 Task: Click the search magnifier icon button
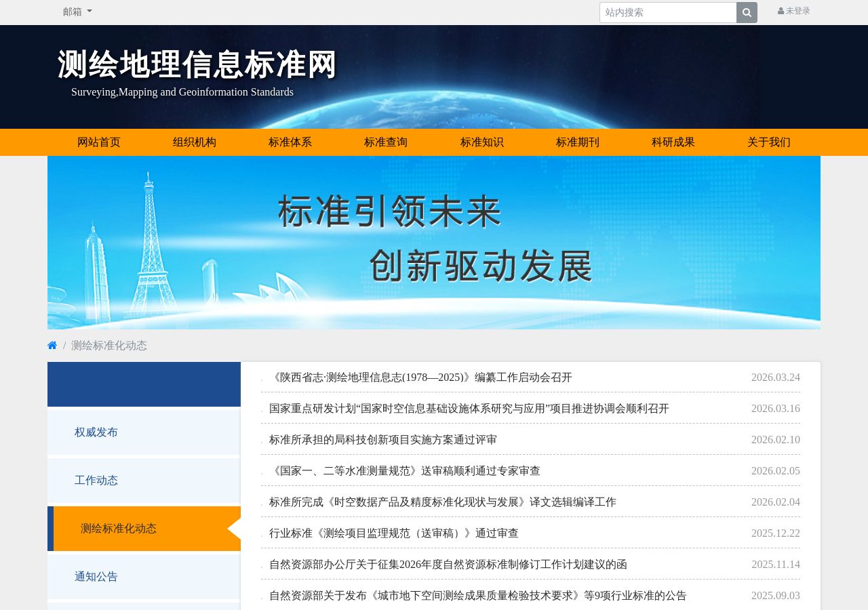(747, 12)
